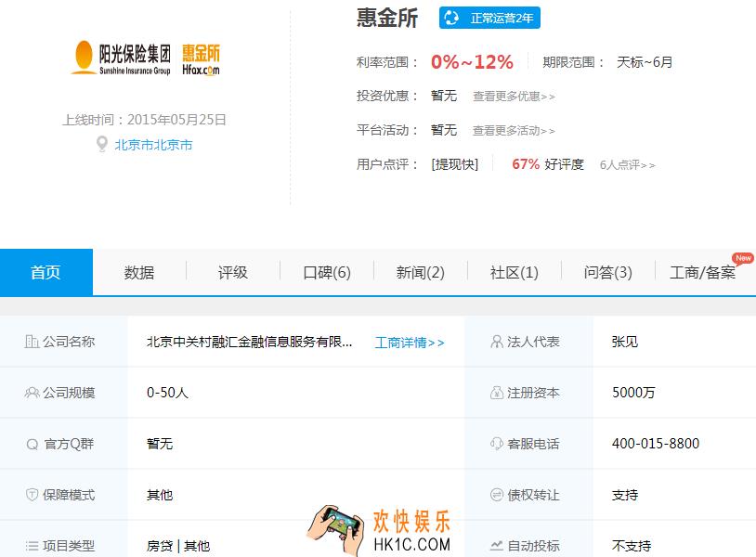This screenshot has width=756, height=557.
Task: Click the money bag icon beside 注册资本
Action: [x=497, y=393]
